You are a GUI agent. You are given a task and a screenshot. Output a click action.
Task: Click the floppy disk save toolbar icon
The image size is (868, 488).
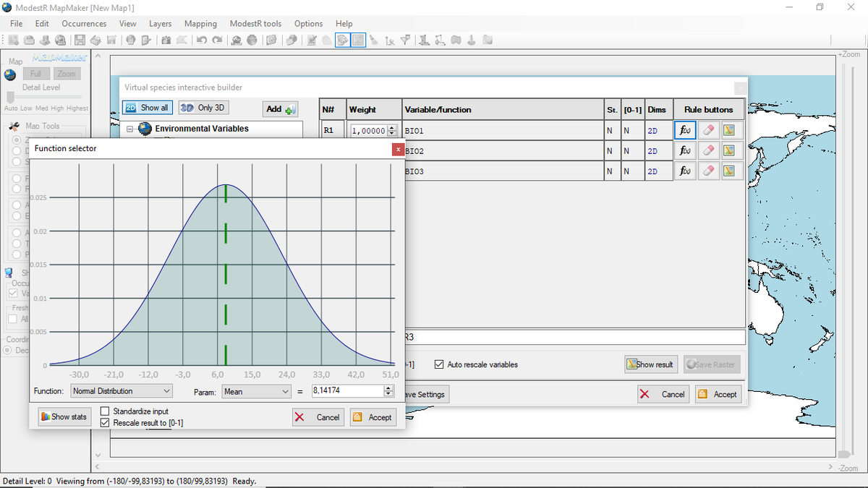80,40
